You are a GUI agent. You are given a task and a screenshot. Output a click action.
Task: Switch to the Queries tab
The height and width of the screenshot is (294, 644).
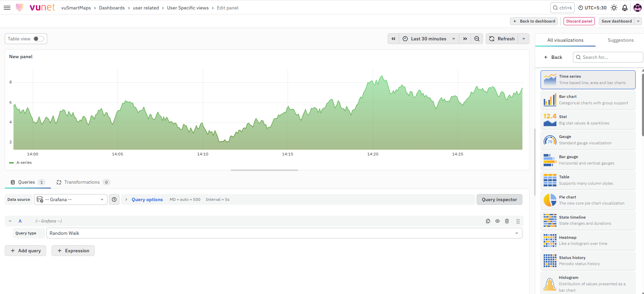tap(28, 182)
